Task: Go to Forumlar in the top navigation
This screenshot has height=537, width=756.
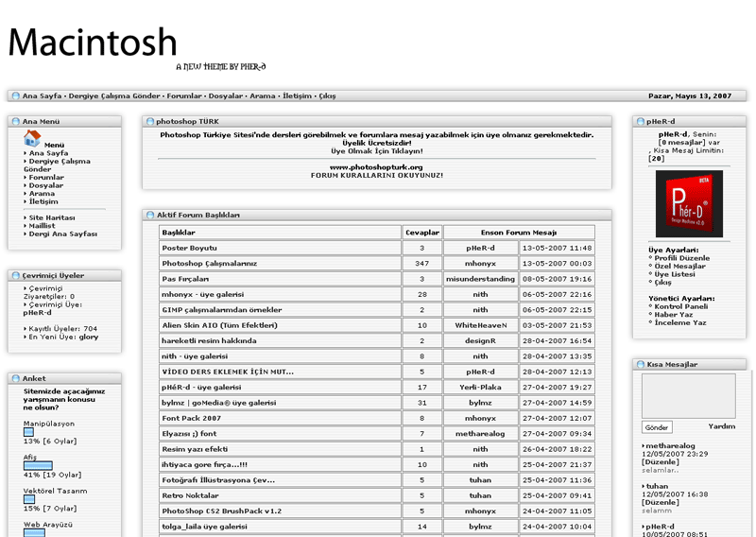Action: point(184,96)
